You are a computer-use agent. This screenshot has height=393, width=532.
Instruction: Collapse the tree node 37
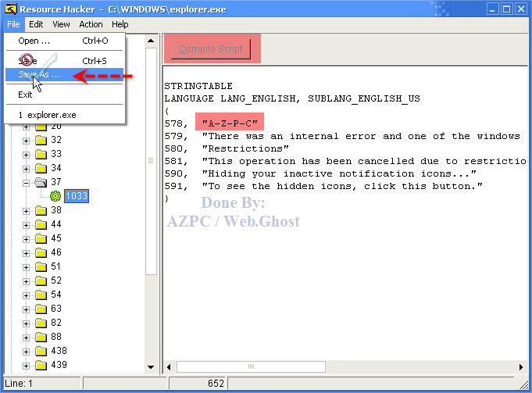pyautogui.click(x=27, y=182)
